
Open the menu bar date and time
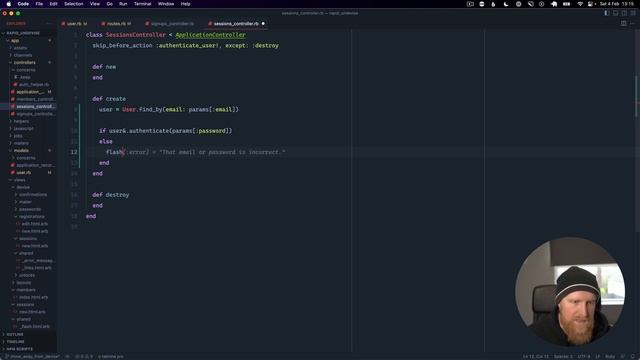[617, 4]
